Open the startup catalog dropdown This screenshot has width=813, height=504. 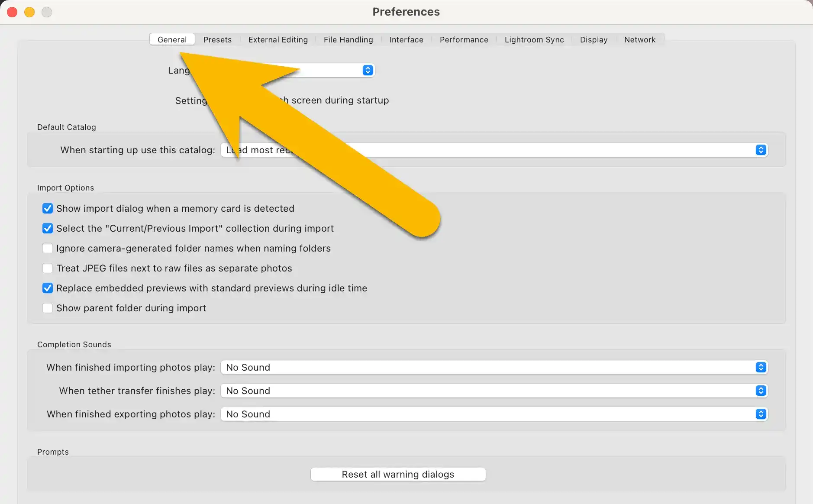(x=494, y=150)
